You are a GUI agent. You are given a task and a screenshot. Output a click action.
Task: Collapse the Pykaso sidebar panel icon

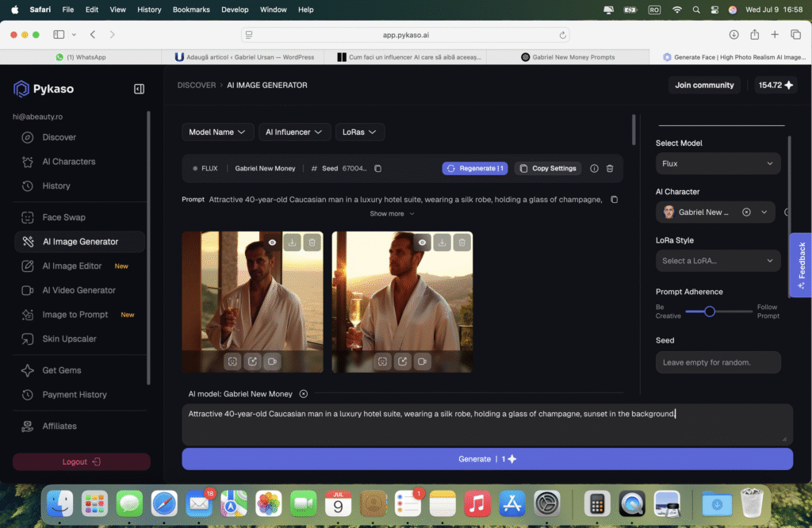coord(139,89)
